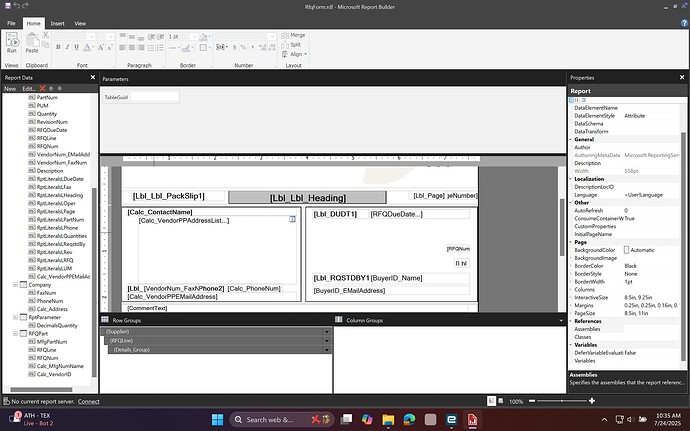Click the Merge cells button
The width and height of the screenshot is (690, 431).
tap(294, 35)
